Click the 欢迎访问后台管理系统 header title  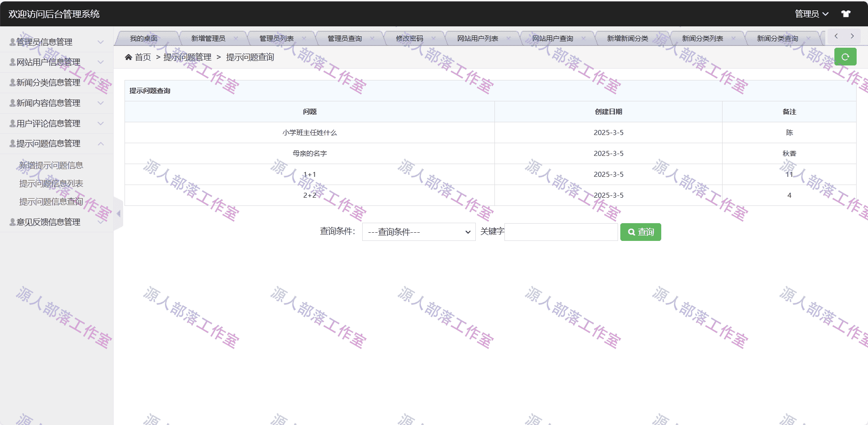click(x=54, y=14)
